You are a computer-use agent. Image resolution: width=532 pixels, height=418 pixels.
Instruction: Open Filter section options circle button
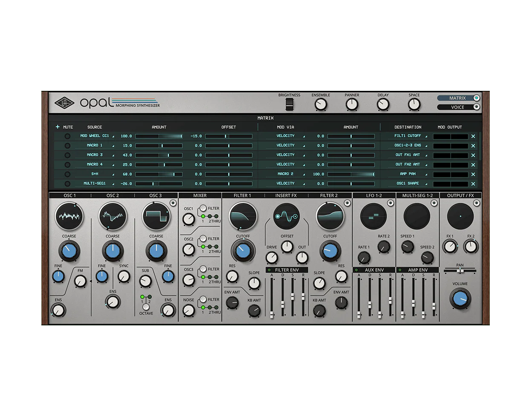click(347, 203)
